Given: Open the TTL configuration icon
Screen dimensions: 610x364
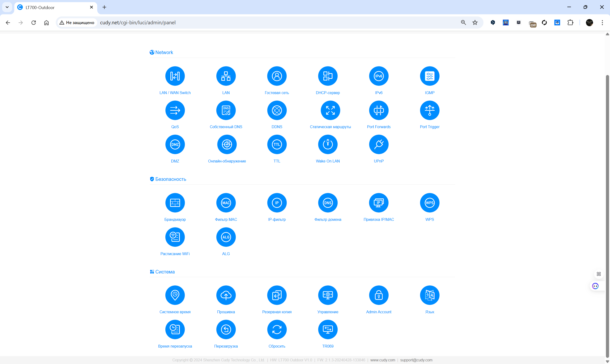Looking at the screenshot, I should click(x=277, y=144).
